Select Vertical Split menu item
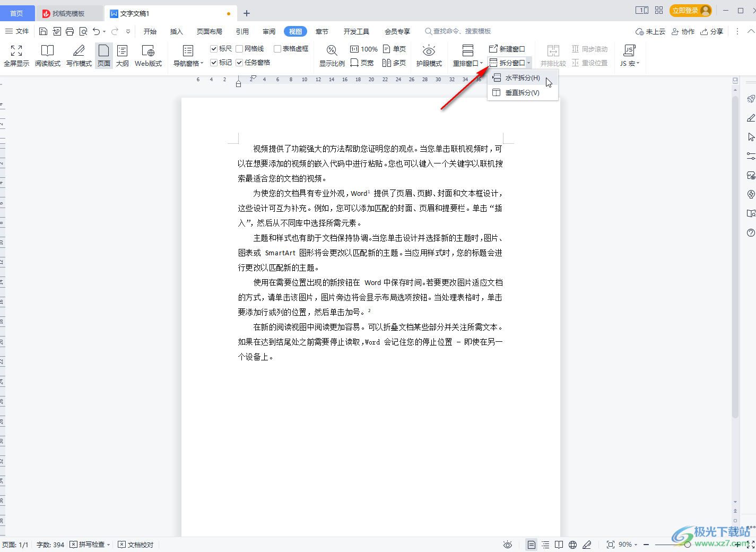756x552 pixels. point(523,92)
